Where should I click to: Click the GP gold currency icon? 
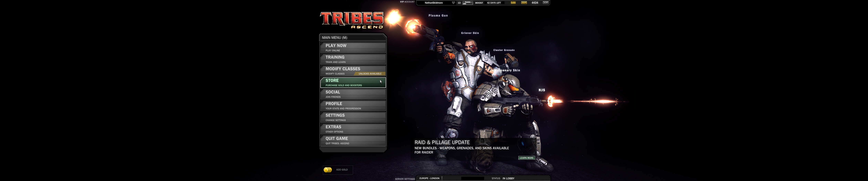click(x=524, y=3)
